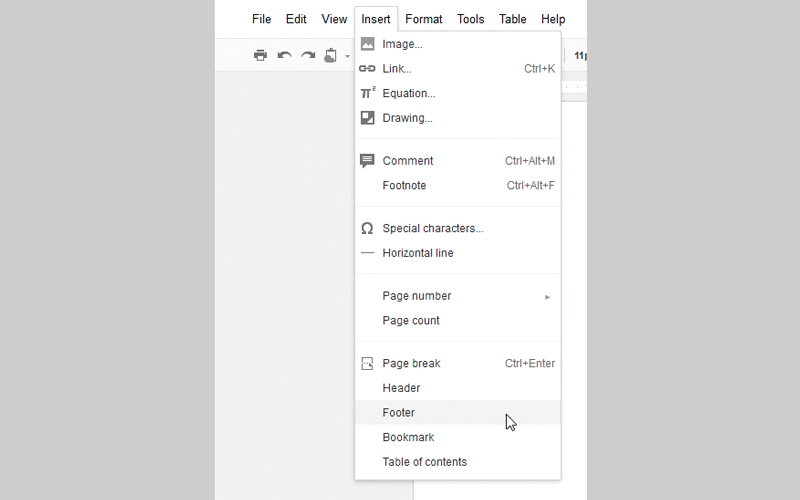
Task: Expand the Page number submenu
Action: tap(417, 296)
